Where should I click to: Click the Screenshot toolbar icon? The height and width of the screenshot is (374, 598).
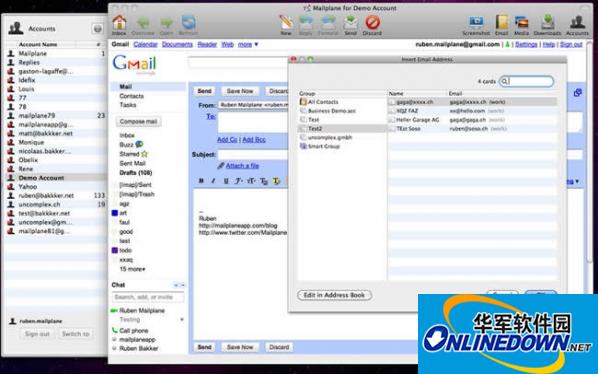click(476, 26)
